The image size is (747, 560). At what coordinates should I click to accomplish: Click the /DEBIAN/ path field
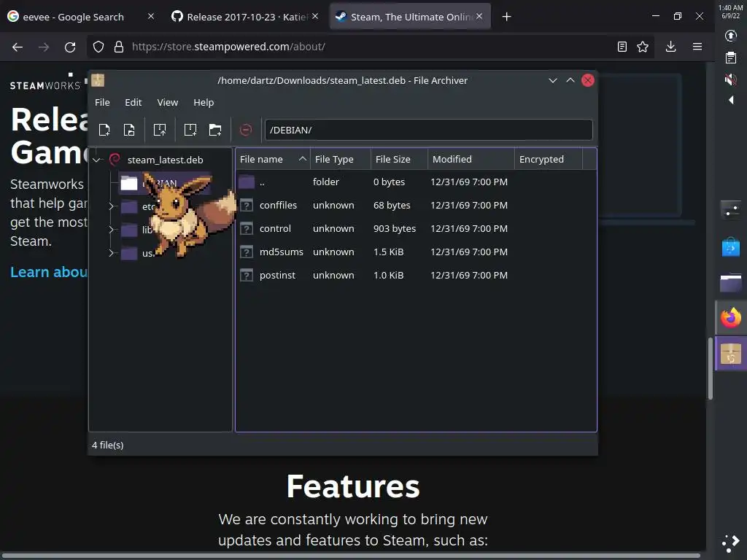[x=428, y=130]
